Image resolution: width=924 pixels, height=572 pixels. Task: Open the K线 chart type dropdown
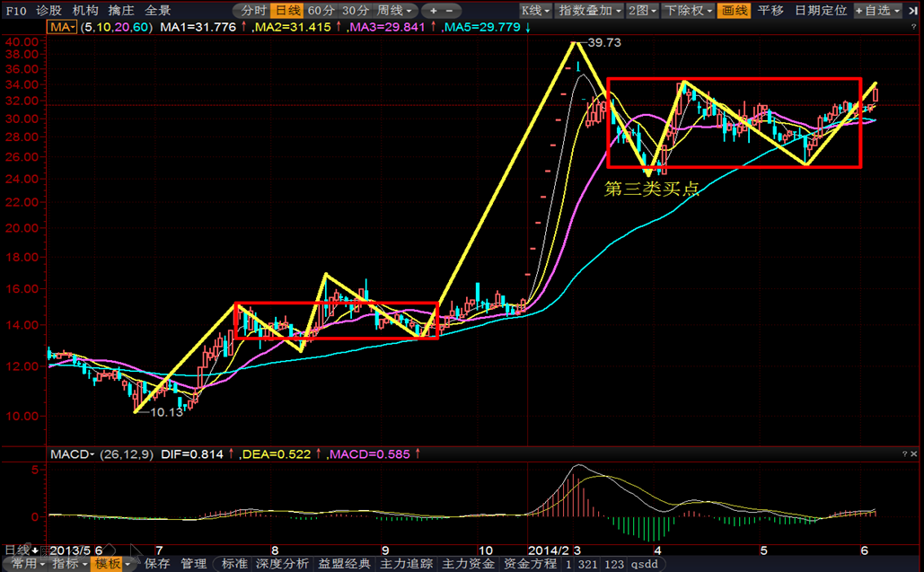[535, 11]
